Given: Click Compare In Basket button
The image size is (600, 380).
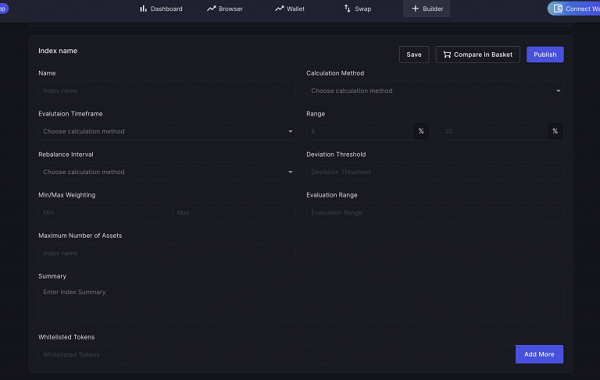Looking at the screenshot, I should tap(478, 55).
